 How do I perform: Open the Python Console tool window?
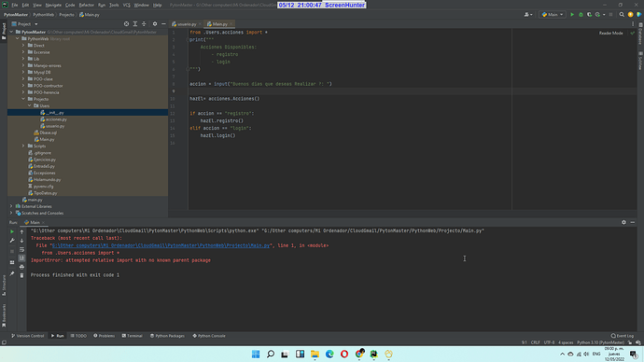pos(209,336)
